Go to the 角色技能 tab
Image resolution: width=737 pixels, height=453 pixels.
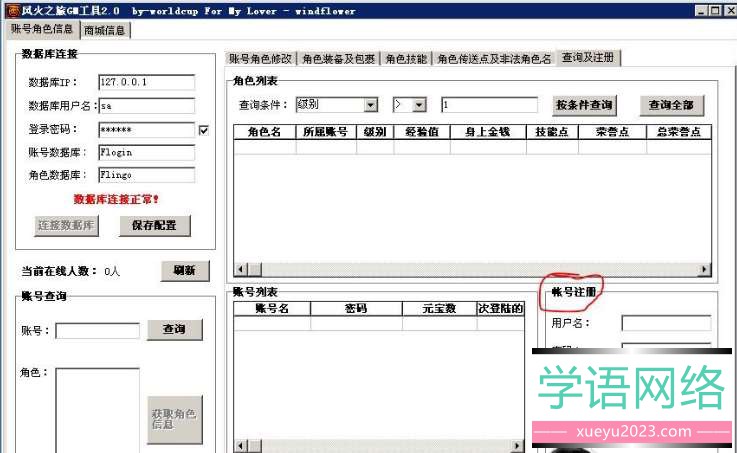pos(406,59)
